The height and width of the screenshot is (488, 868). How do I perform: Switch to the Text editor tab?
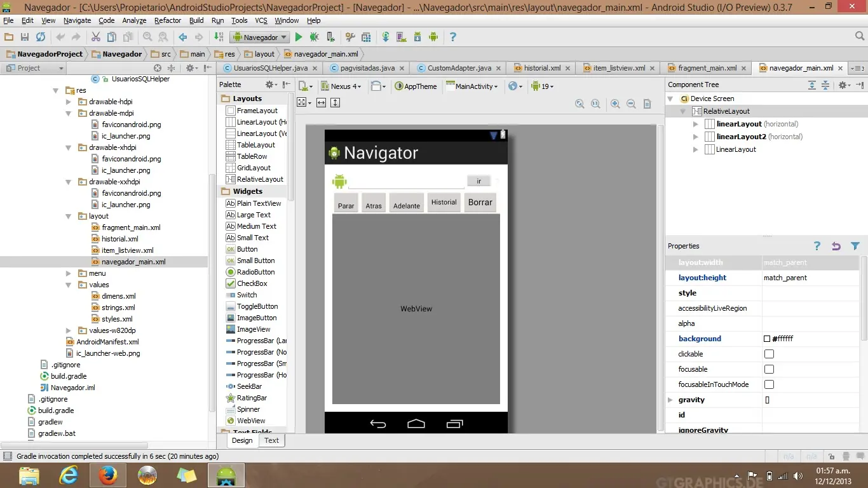coord(271,440)
